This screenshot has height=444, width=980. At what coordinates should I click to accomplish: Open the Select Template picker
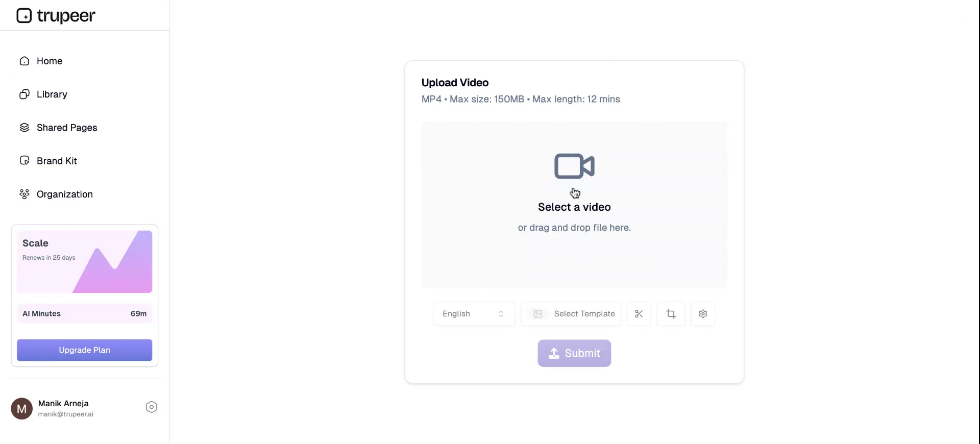(571, 314)
